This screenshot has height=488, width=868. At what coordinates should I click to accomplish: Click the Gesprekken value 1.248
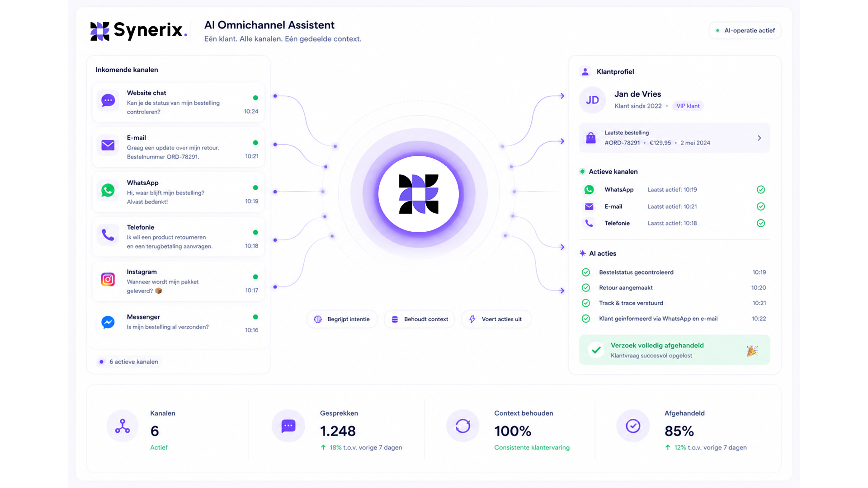(x=338, y=431)
